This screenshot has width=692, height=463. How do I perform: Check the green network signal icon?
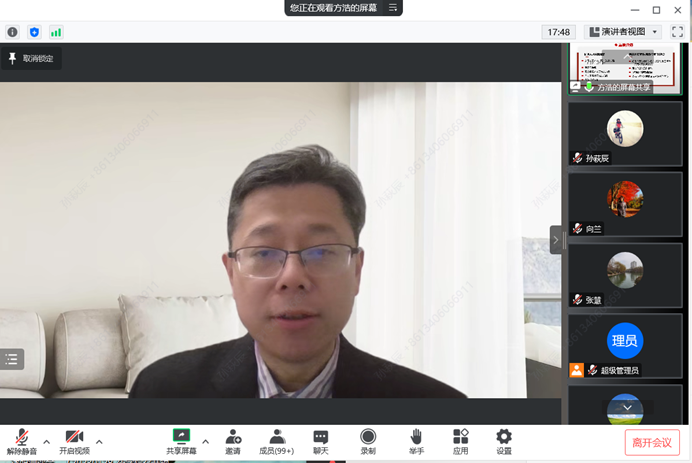pos(56,32)
